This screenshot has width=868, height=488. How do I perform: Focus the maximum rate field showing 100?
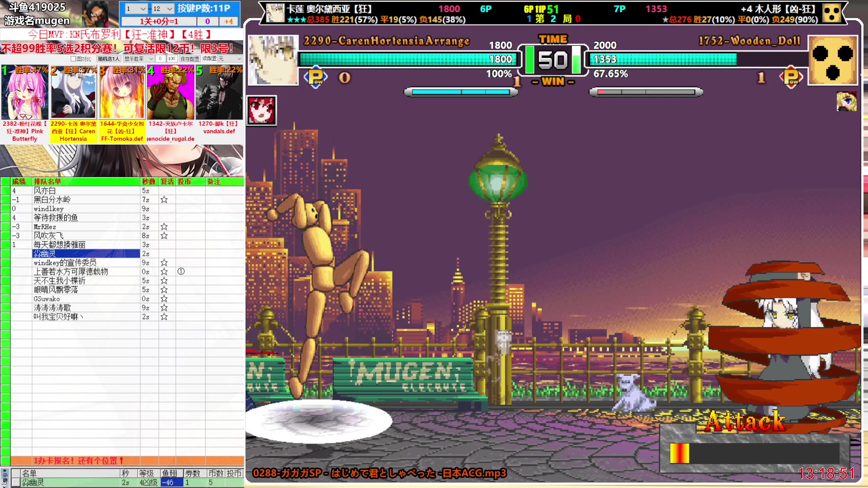pos(172,59)
